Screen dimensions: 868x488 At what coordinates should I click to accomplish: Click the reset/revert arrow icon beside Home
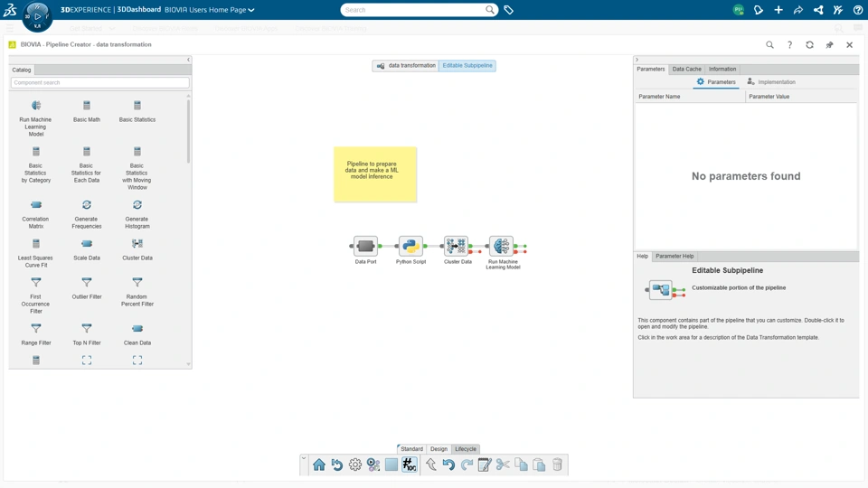(x=337, y=465)
